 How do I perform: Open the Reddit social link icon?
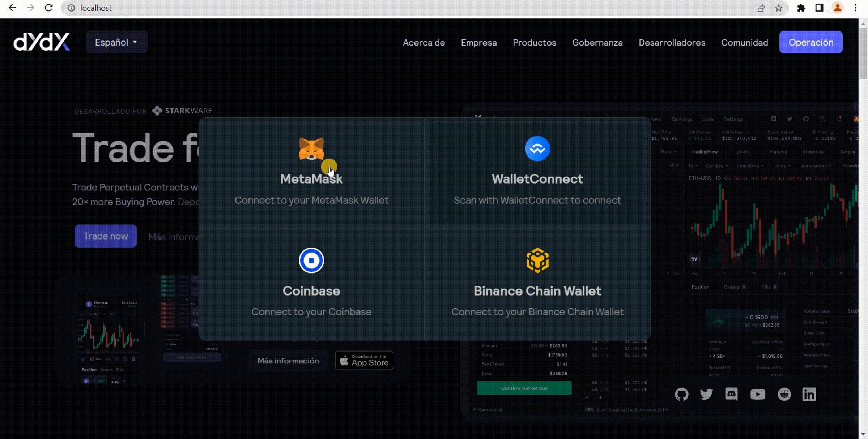(784, 394)
